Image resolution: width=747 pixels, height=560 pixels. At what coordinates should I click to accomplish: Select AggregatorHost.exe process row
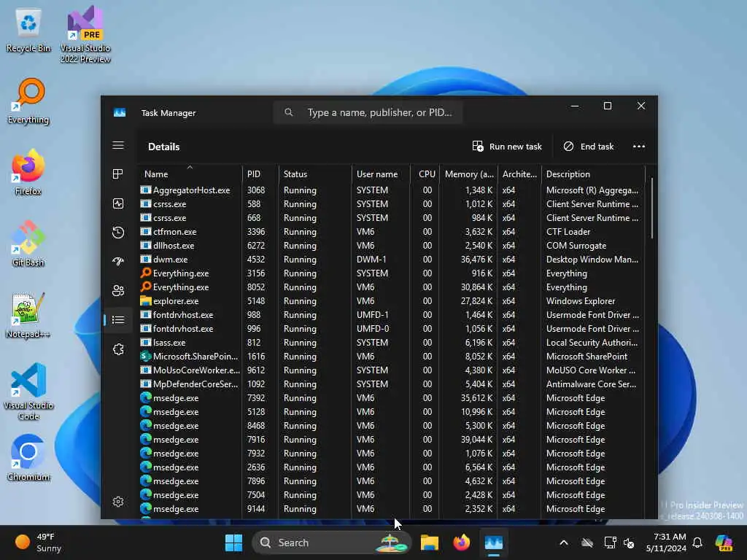(392, 190)
